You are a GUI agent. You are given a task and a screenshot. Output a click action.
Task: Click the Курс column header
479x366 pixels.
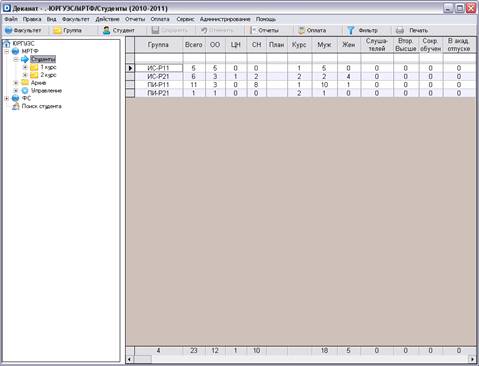pyautogui.click(x=299, y=45)
